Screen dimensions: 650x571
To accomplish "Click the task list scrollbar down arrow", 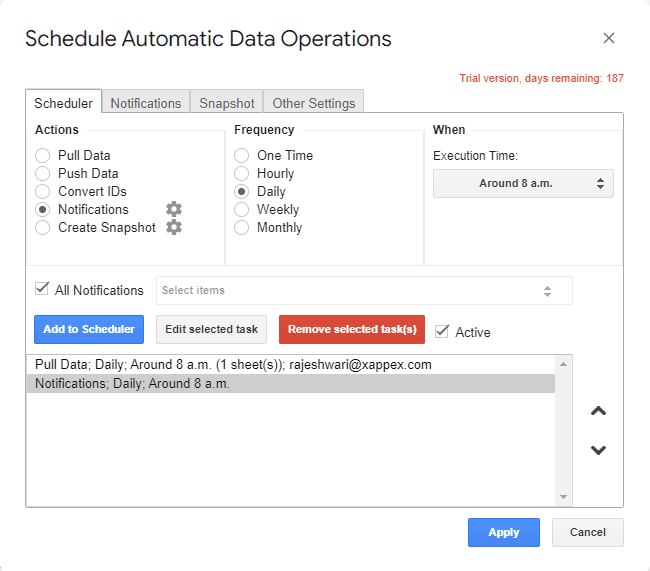I will pyautogui.click(x=564, y=497).
